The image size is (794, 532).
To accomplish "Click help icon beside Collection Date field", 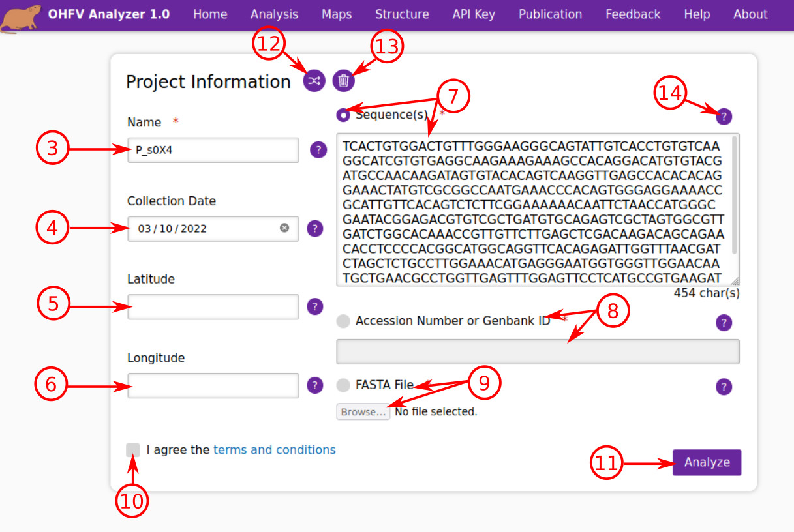I will click(315, 228).
